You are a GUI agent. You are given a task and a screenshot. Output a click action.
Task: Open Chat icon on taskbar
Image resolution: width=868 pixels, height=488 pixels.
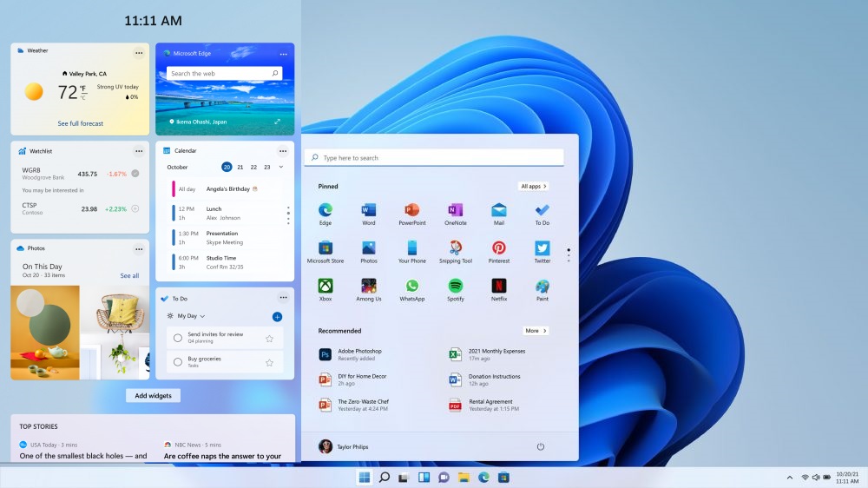coord(444,477)
